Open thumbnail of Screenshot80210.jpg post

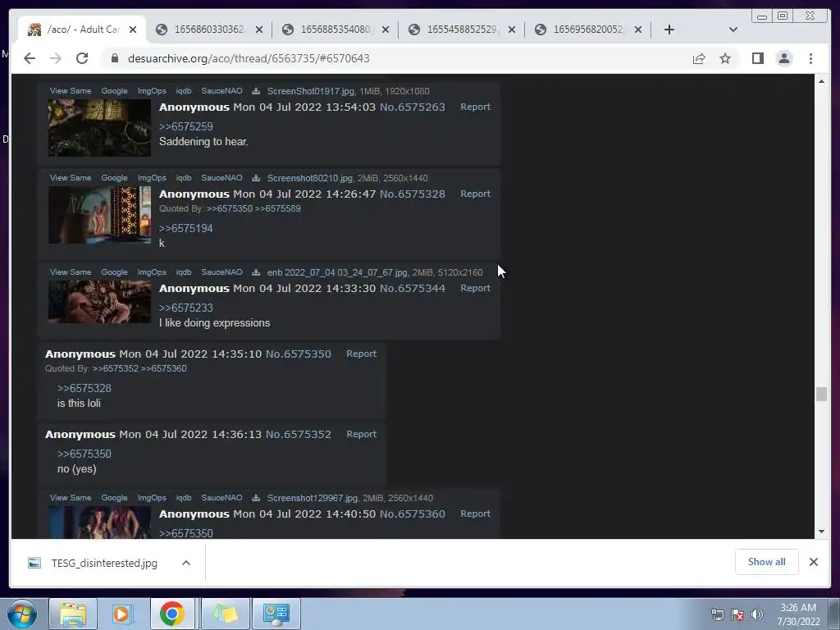click(99, 215)
